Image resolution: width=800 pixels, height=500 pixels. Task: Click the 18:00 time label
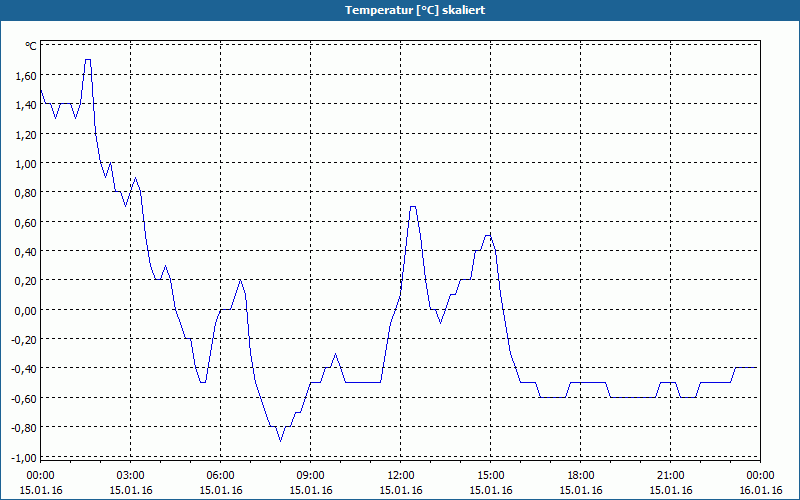[581, 476]
